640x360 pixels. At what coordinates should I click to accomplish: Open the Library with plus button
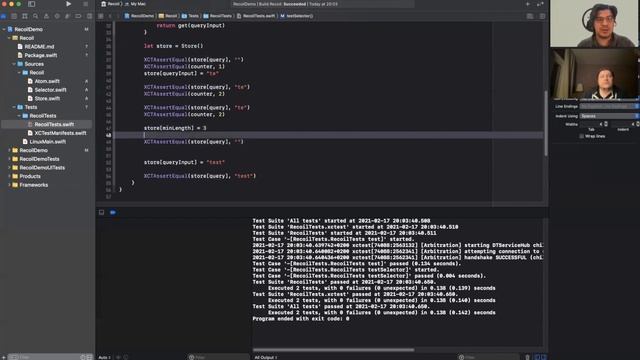point(528,4)
